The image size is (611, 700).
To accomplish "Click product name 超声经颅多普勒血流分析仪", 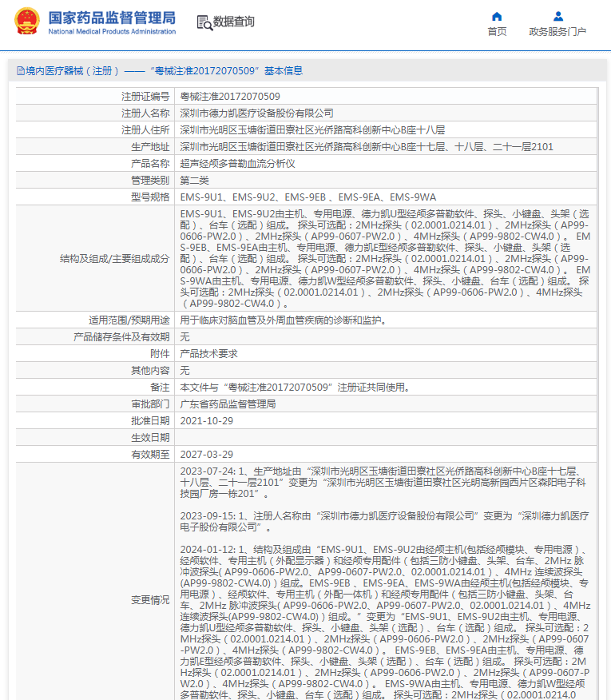I will 237,163.
